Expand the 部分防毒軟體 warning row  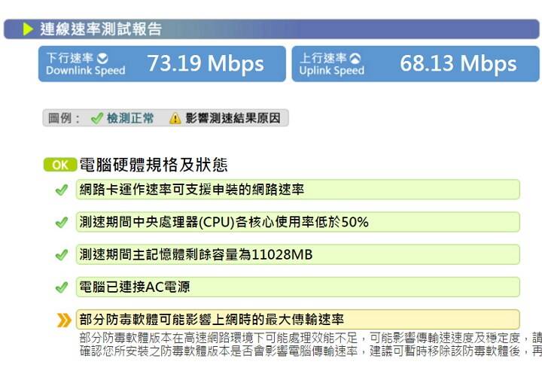[297, 319]
